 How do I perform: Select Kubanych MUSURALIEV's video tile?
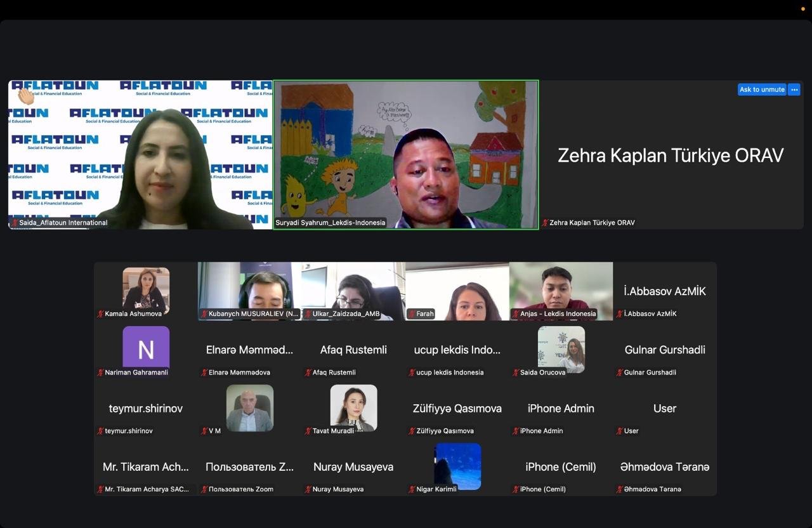pyautogui.click(x=249, y=291)
